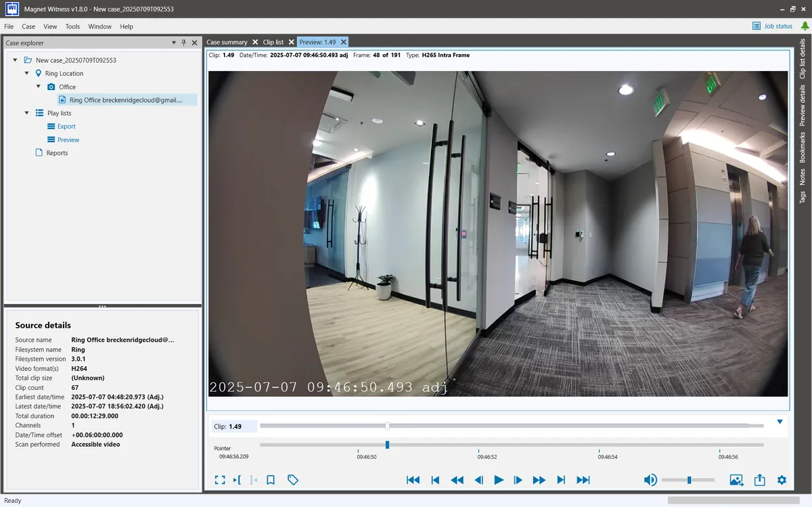The image size is (812, 507).
Task: Step forward one frame
Action: click(518, 480)
